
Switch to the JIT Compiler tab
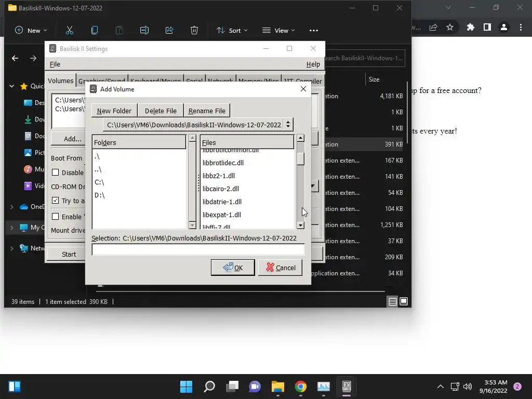tap(302, 81)
